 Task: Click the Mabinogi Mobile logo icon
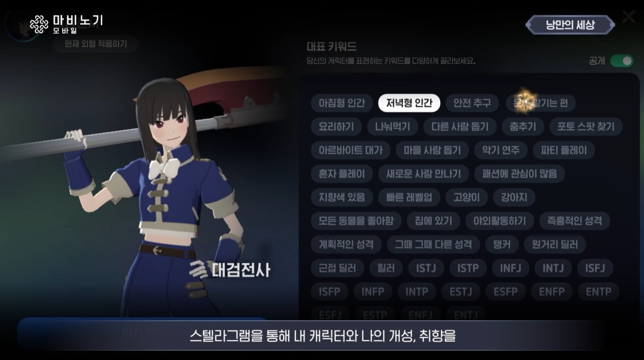click(x=39, y=24)
